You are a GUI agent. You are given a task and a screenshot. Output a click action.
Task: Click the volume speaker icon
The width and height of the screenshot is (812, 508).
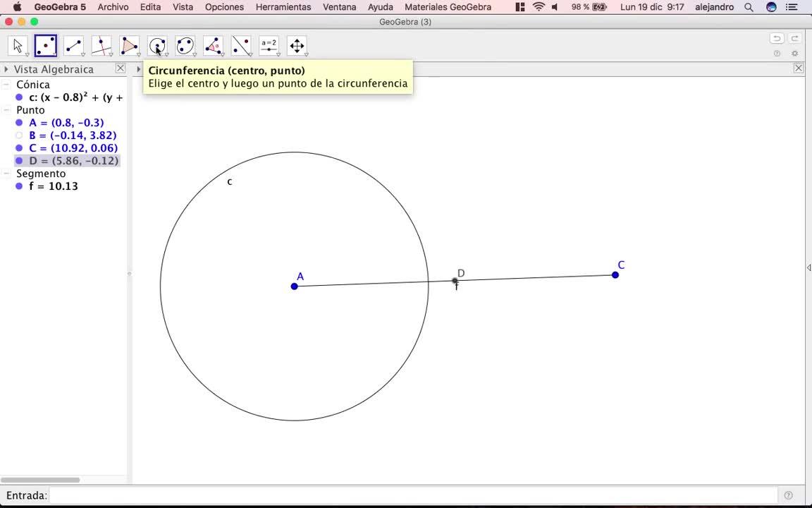click(555, 7)
